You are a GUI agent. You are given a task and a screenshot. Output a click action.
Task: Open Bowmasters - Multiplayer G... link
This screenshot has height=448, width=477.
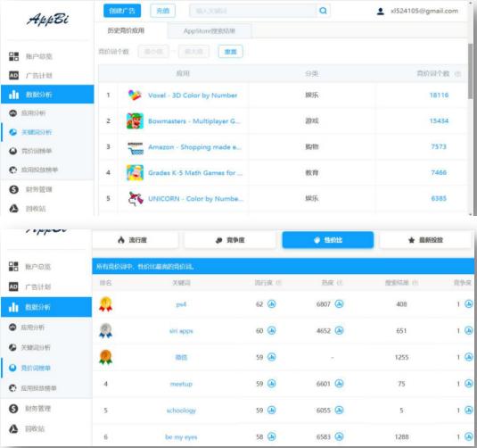coord(194,121)
